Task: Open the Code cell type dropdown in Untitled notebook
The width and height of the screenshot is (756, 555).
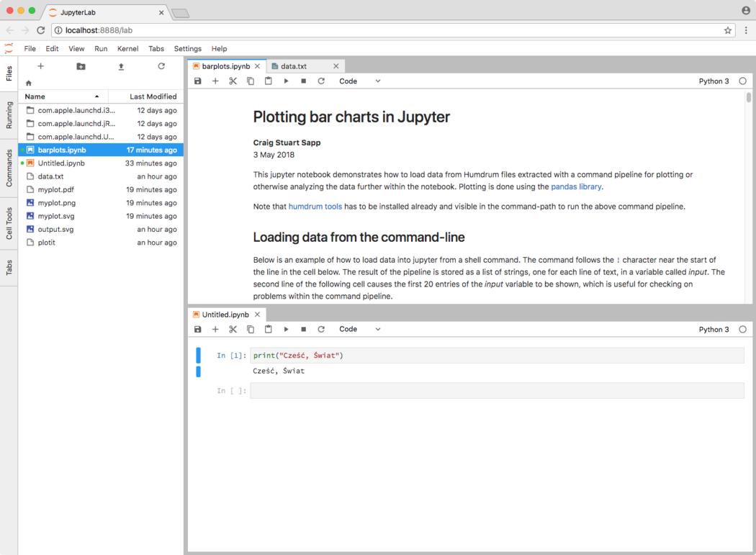Action: [x=359, y=329]
